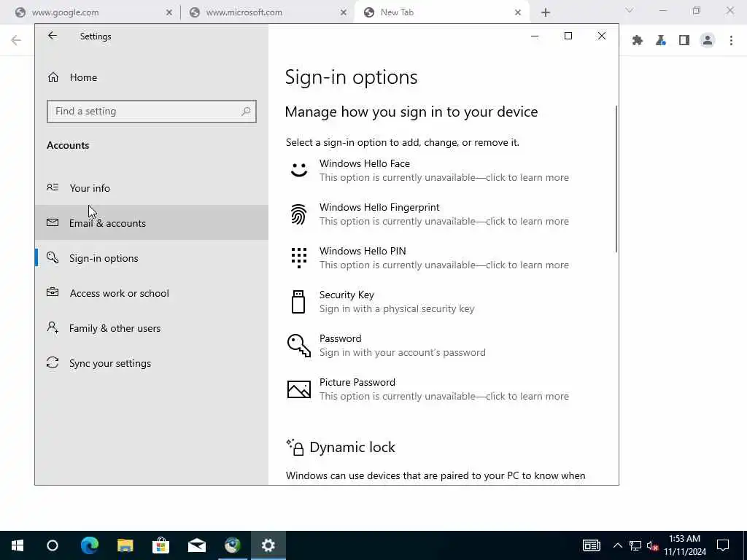Toggle the browser side panel icon

(x=684, y=41)
